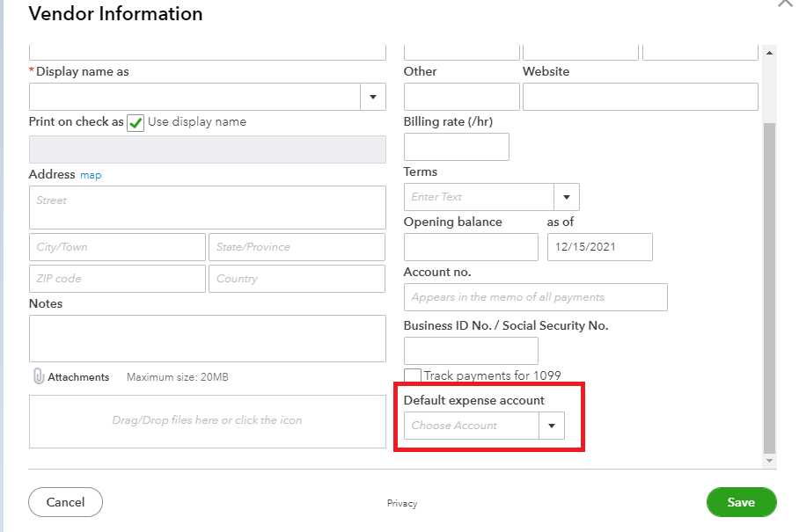Close the Vendor Information dialog
This screenshot has height=532, width=799.
(786, 4)
